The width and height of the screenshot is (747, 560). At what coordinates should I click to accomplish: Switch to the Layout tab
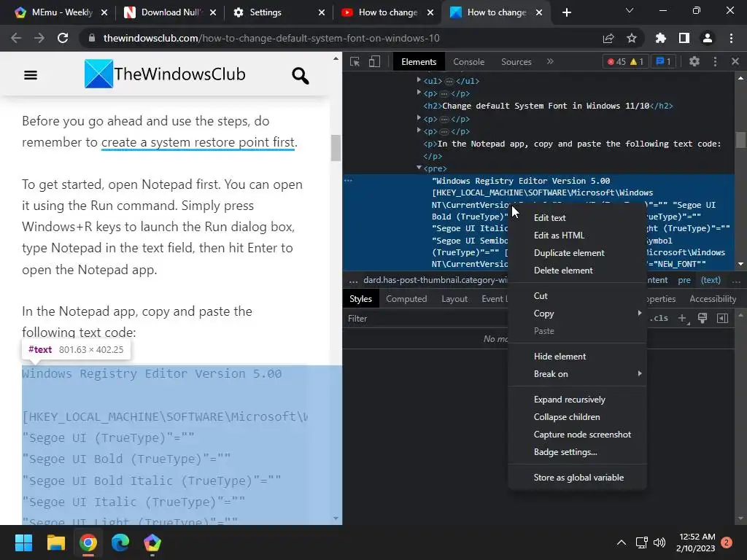(x=454, y=299)
